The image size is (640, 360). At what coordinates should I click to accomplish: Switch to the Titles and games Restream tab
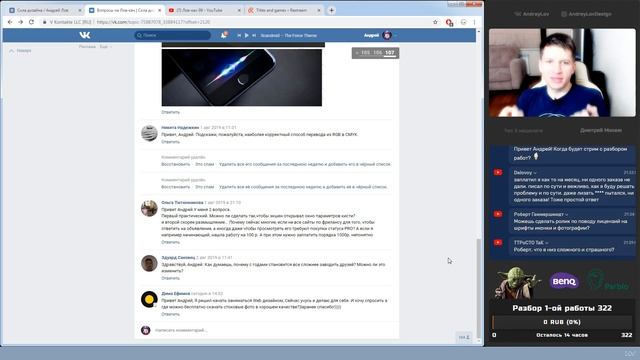[x=281, y=10]
